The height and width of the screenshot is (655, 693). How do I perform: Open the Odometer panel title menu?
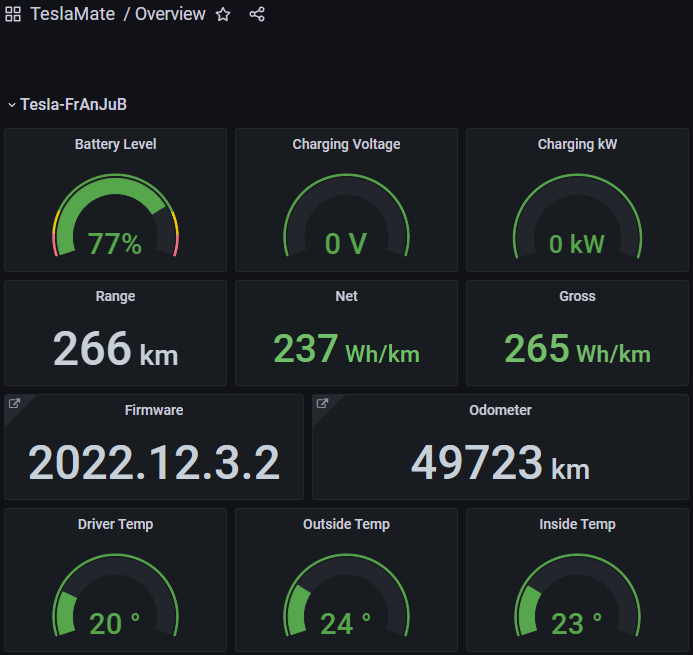click(500, 410)
